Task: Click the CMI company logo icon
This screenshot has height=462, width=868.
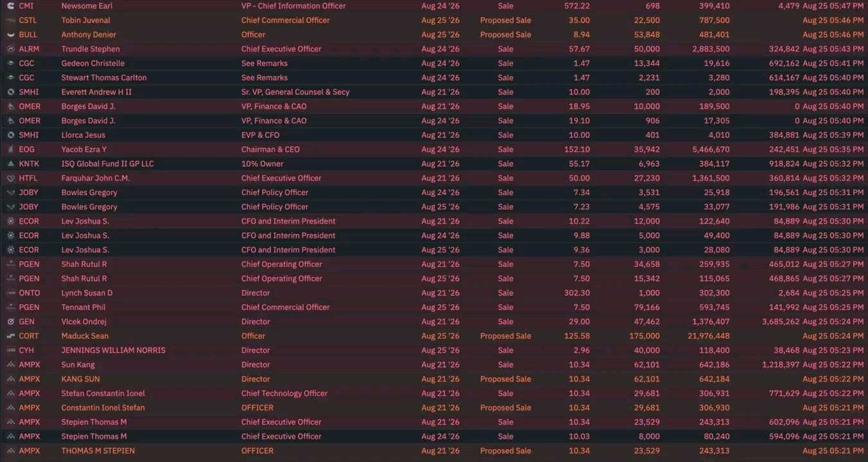Action: click(10, 6)
